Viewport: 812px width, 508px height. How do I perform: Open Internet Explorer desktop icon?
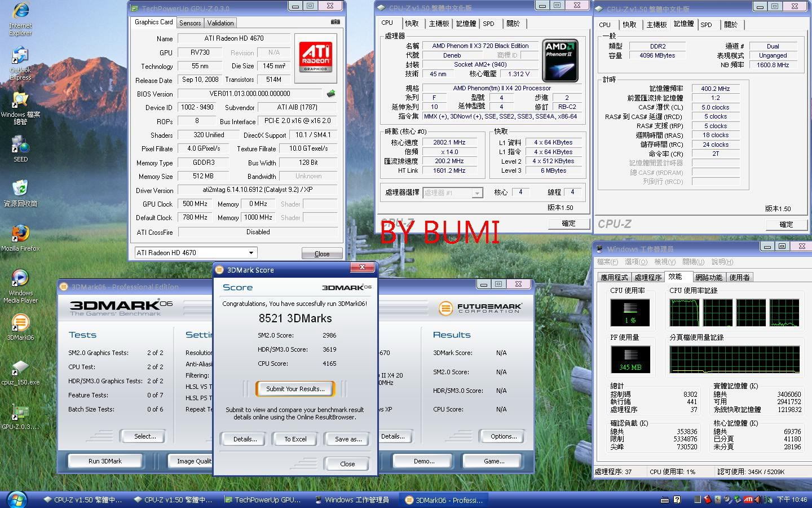(x=20, y=19)
